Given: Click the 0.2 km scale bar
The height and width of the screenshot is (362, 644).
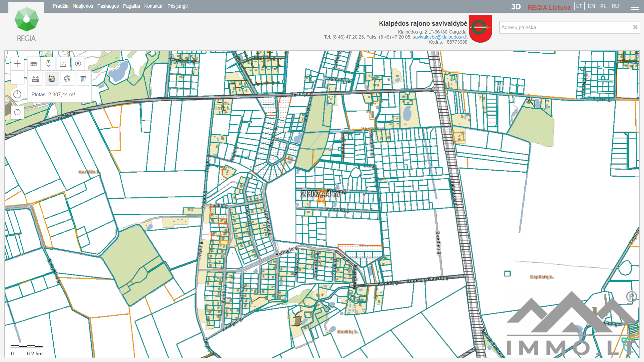Looking at the screenshot, I should click(27, 346).
